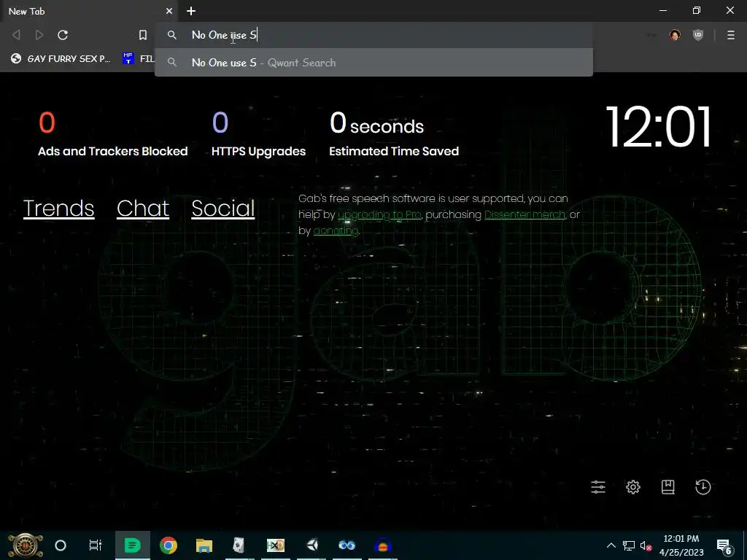Image resolution: width=747 pixels, height=560 pixels.
Task: Open the Trends link
Action: pos(58,209)
